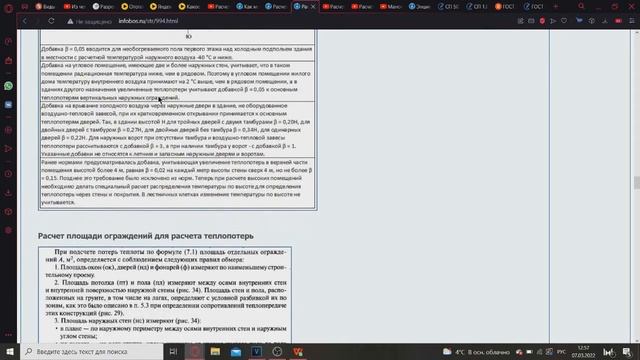Viewport: 640px width, 360px height.
Task: Go back to previous page
Action: pos(25,21)
